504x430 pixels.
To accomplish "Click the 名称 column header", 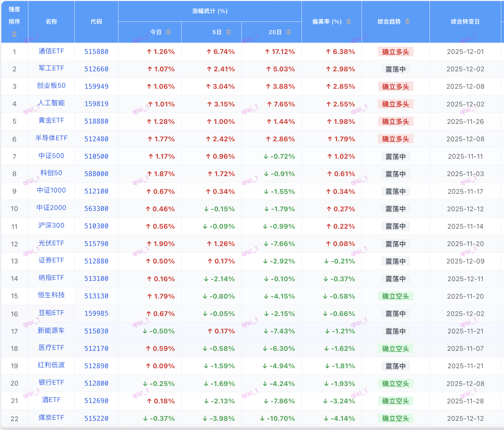I will coord(51,21).
